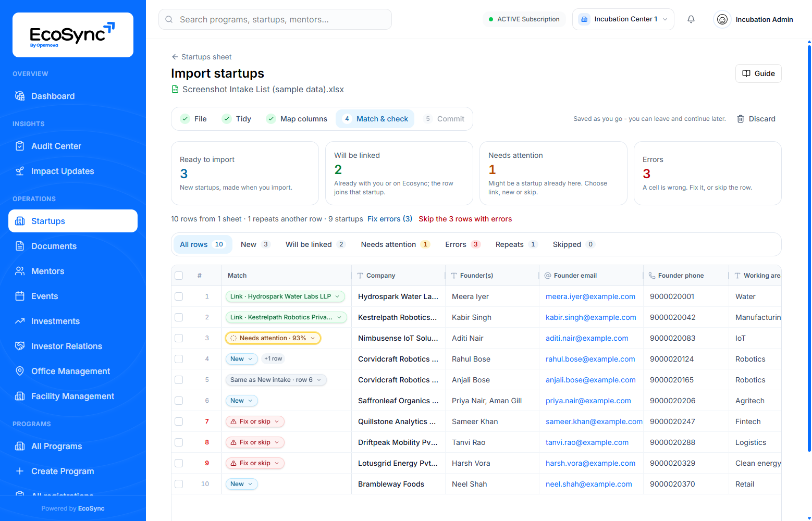Select all rows with header checkbox
The height and width of the screenshot is (521, 812).
[179, 276]
